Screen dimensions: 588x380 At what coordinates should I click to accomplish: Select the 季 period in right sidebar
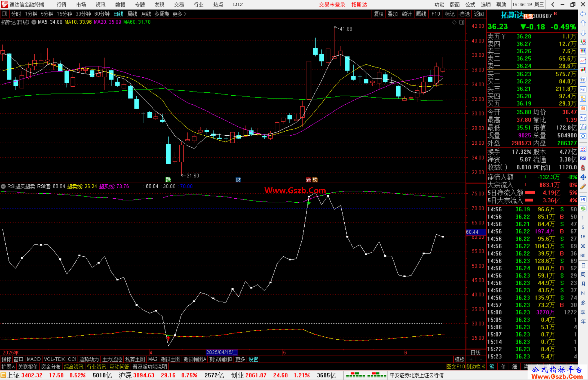(x=583, y=312)
